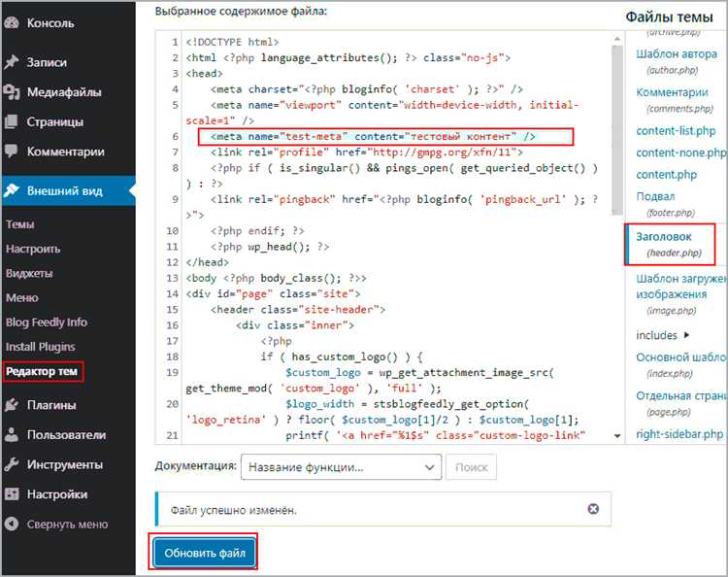The height and width of the screenshot is (577, 728).
Task: Select the Виджеты submenu item
Action: (x=29, y=273)
